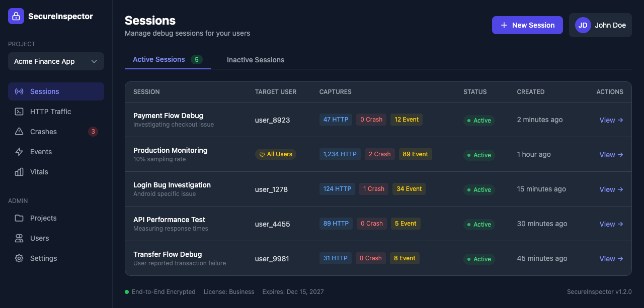Click the Vitals bar chart icon

(x=19, y=172)
